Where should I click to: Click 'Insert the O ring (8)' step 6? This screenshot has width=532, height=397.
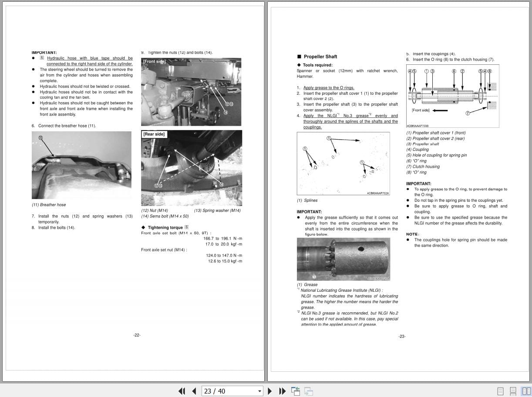tap(450, 60)
